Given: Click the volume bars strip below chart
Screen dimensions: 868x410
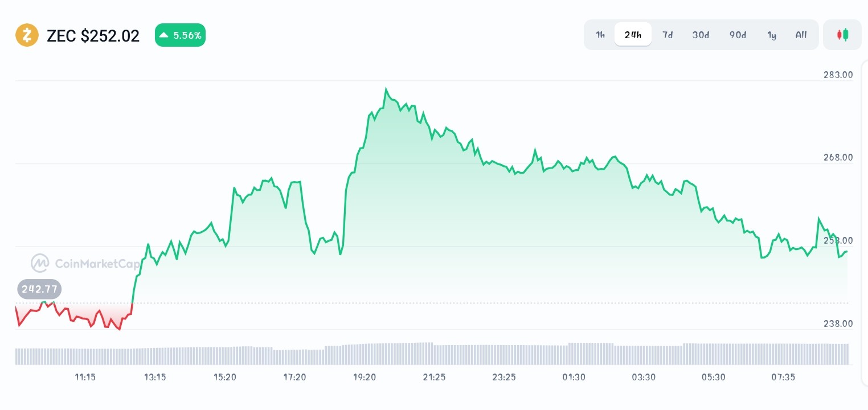Looking at the screenshot, I should point(432,354).
